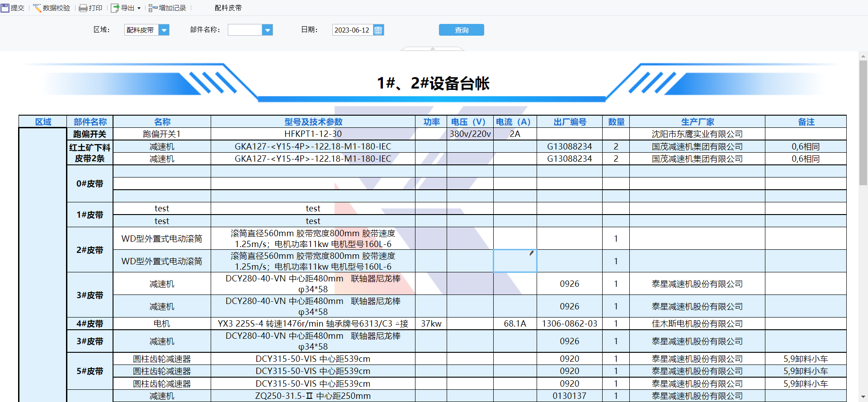Select the 37kw power cell
This screenshot has height=402, width=868.
[x=431, y=323]
